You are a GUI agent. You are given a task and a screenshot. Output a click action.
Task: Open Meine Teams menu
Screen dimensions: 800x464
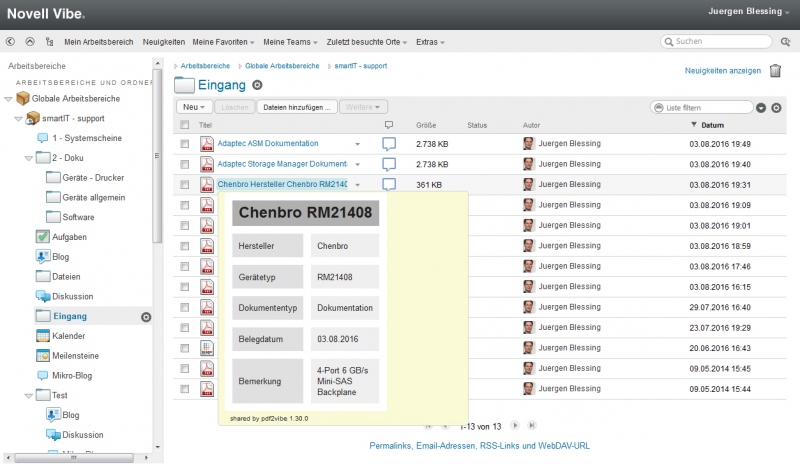point(290,42)
